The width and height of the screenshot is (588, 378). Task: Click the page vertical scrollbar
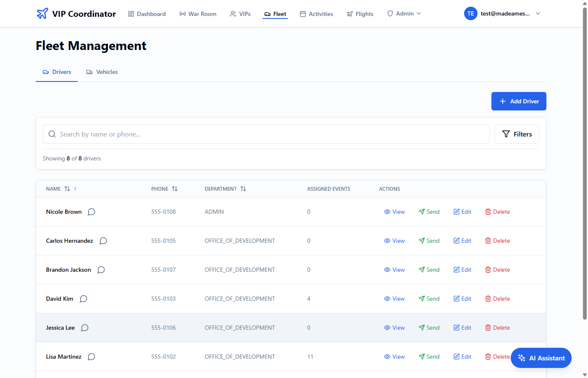585,168
